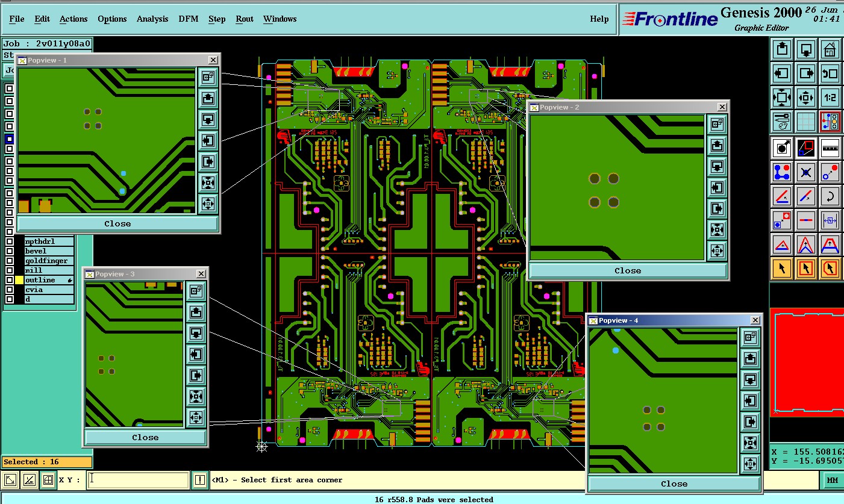Image resolution: width=844 pixels, height=504 pixels.
Task: Toggle the cvia layer checkbox
Action: (x=10, y=290)
